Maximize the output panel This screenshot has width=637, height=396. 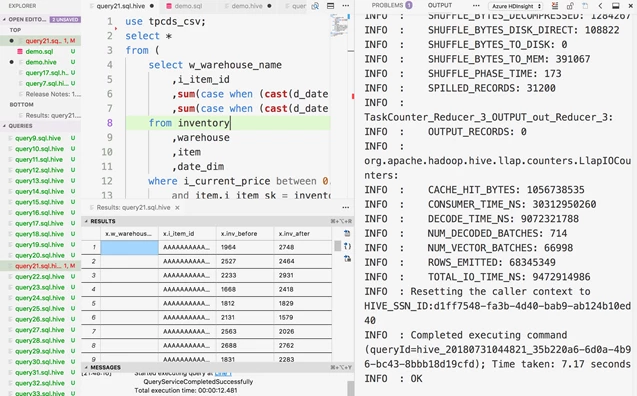coord(615,6)
